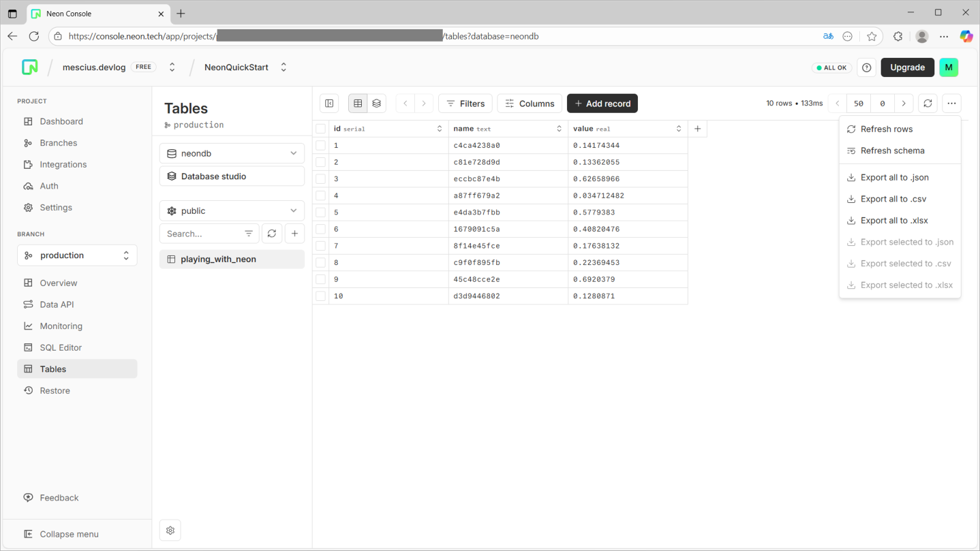
Task: Toggle the tables sidebar panel icon
Action: pyautogui.click(x=329, y=104)
